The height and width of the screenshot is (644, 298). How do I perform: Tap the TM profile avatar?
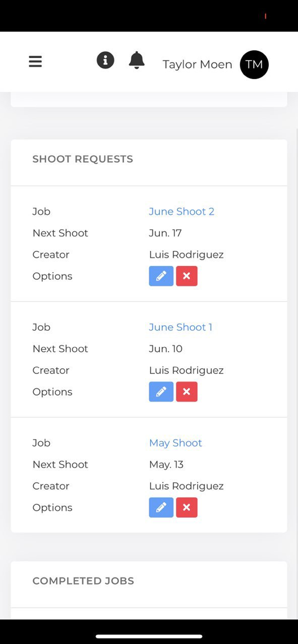point(254,64)
